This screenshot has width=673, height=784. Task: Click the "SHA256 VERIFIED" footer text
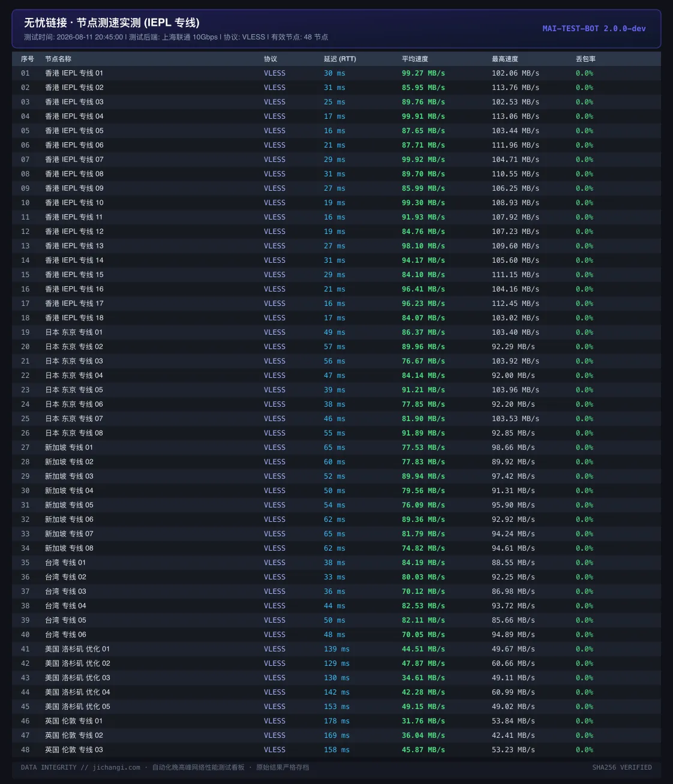point(622,767)
